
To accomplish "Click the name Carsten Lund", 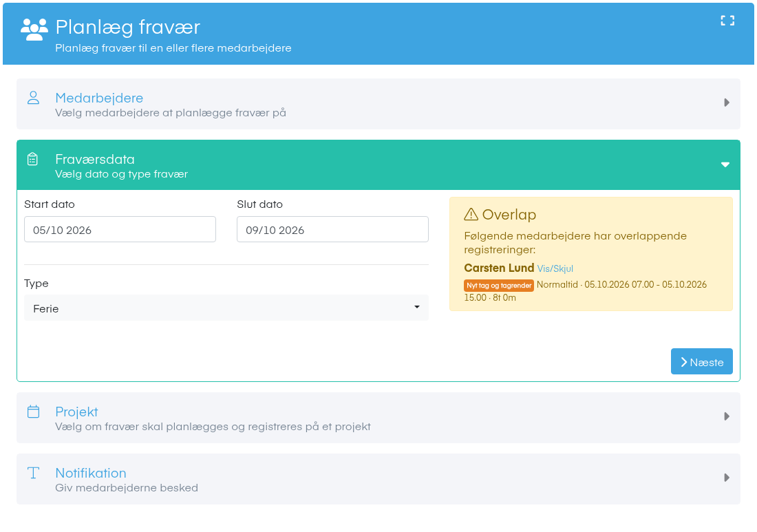I will [x=499, y=268].
